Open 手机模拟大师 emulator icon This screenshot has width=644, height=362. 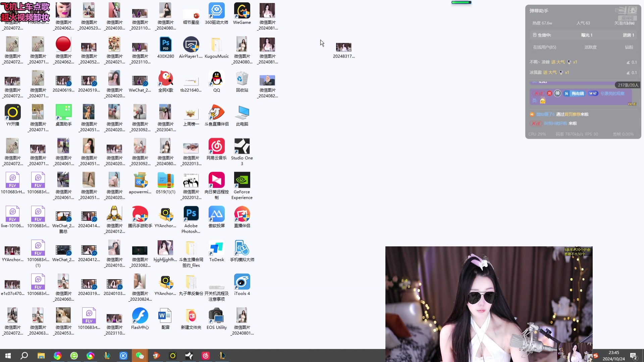[x=242, y=251]
